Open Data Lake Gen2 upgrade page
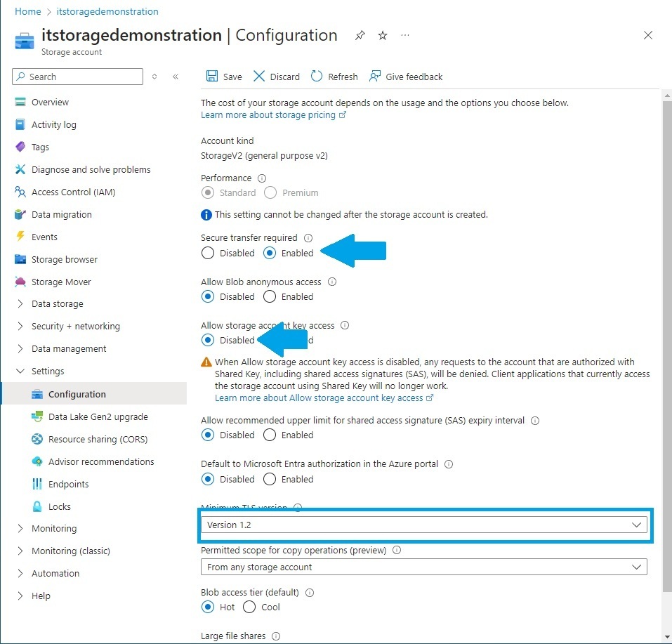 [98, 416]
